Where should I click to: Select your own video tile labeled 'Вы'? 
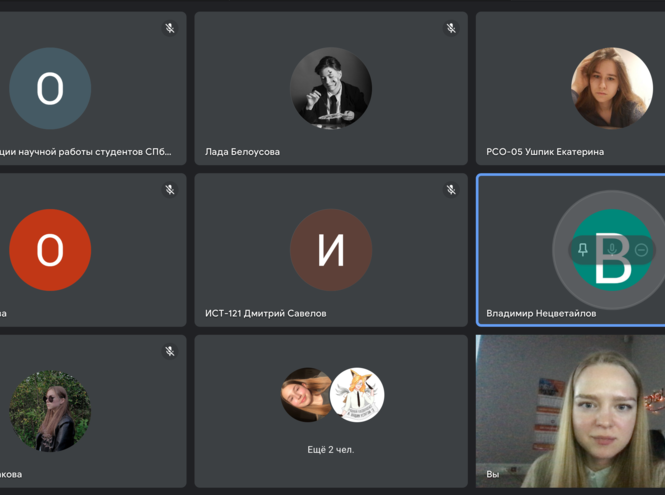pyautogui.click(x=570, y=410)
